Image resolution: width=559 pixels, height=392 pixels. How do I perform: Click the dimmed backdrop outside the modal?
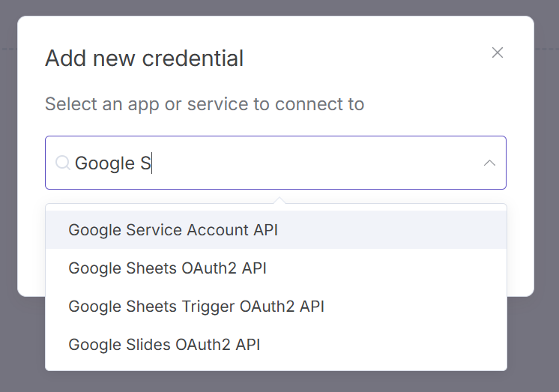click(547, 345)
